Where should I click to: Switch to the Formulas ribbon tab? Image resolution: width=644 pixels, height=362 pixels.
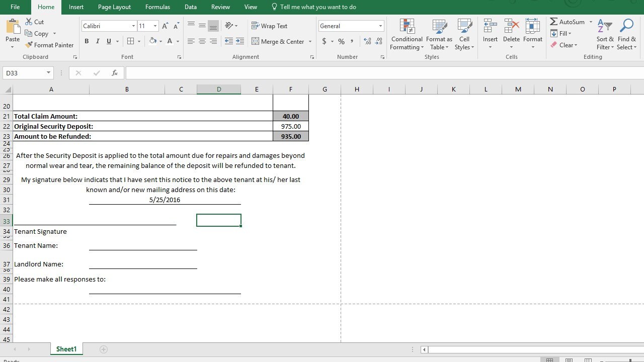[157, 7]
